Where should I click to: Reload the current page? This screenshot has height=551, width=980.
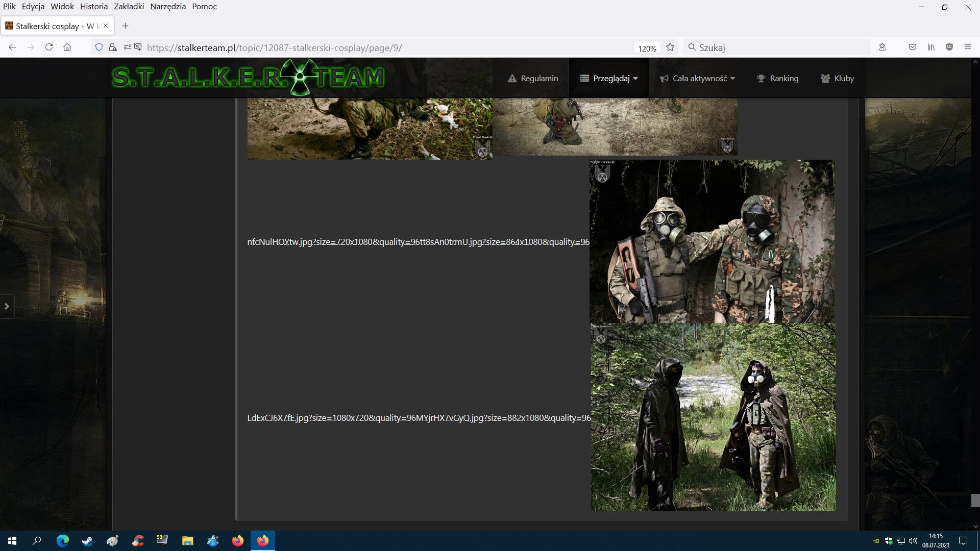click(x=49, y=47)
